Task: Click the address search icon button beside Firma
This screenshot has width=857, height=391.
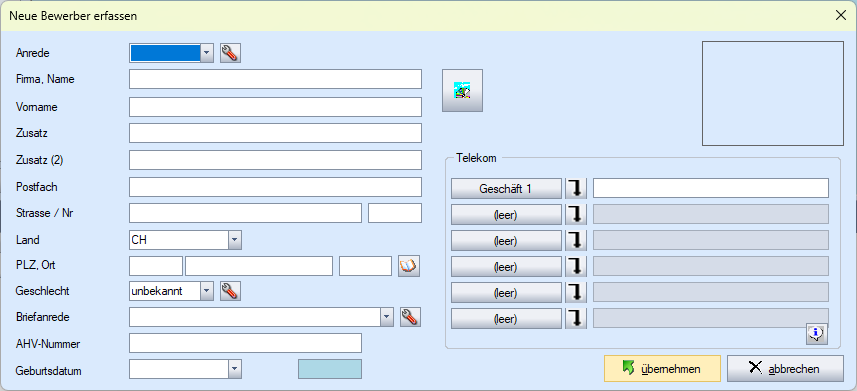Action: [462, 91]
